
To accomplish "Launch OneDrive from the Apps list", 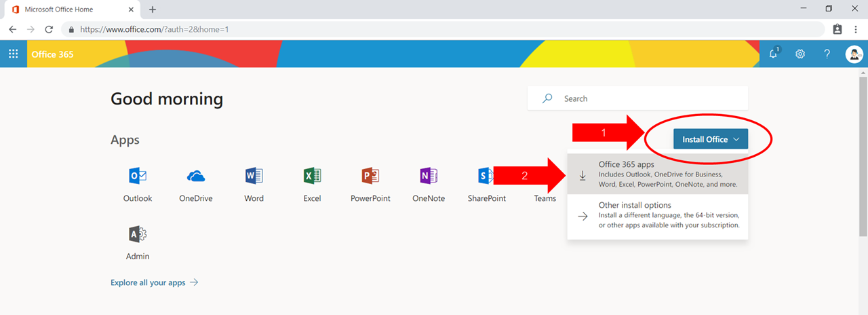I will pyautogui.click(x=196, y=177).
